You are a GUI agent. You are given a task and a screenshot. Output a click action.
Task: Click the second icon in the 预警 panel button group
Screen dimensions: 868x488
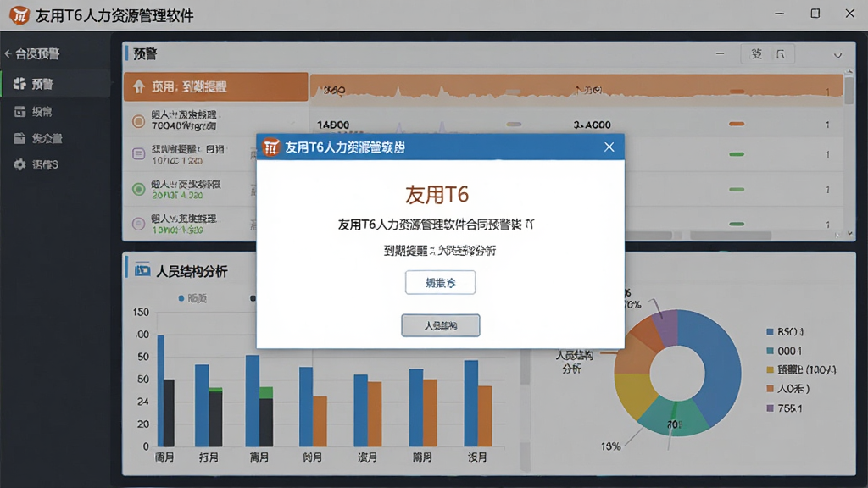[781, 53]
